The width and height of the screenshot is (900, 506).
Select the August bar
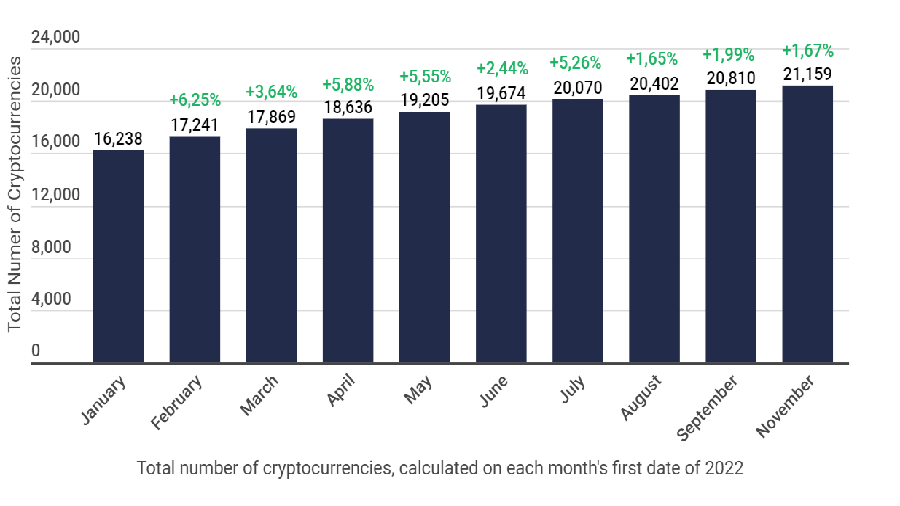click(x=654, y=229)
